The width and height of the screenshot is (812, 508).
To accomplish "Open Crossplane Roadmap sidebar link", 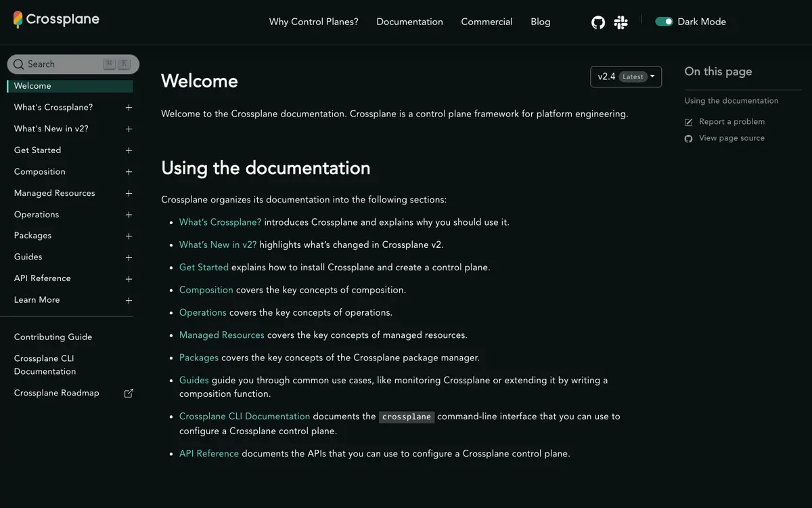I will click(56, 393).
